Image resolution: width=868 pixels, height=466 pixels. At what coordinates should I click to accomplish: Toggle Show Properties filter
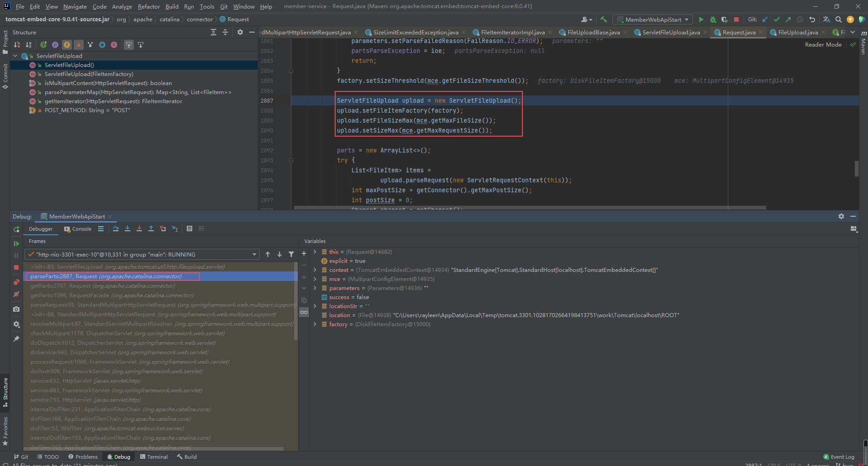55,45
